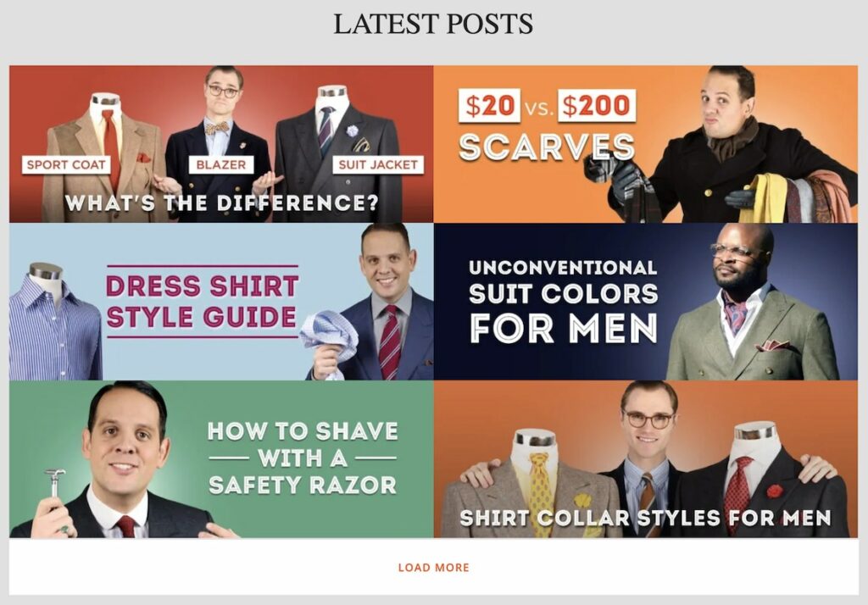Click the SUIT COLORS FOR MEN text
The width and height of the screenshot is (868, 605).
coord(564,311)
